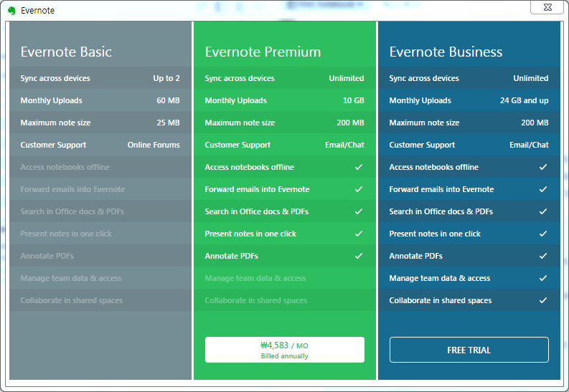Select Premium 'Email/Chat' support value
This screenshot has height=392, width=569.
(344, 145)
